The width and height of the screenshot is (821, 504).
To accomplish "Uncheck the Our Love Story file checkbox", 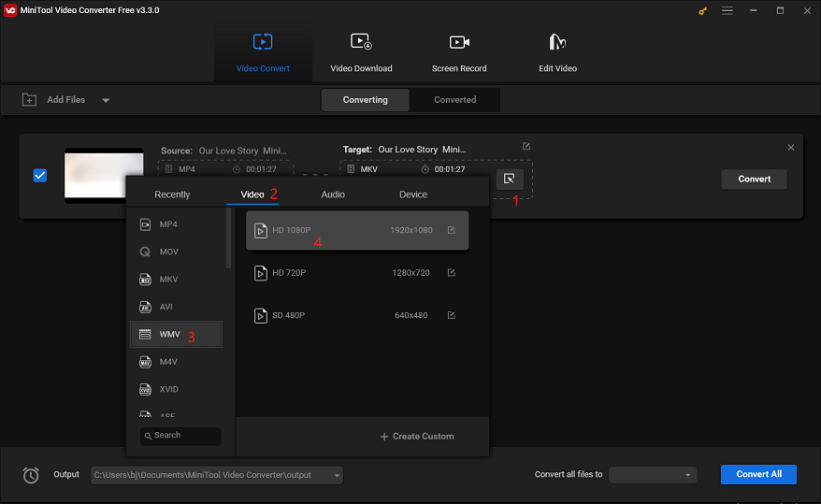I will pyautogui.click(x=40, y=176).
